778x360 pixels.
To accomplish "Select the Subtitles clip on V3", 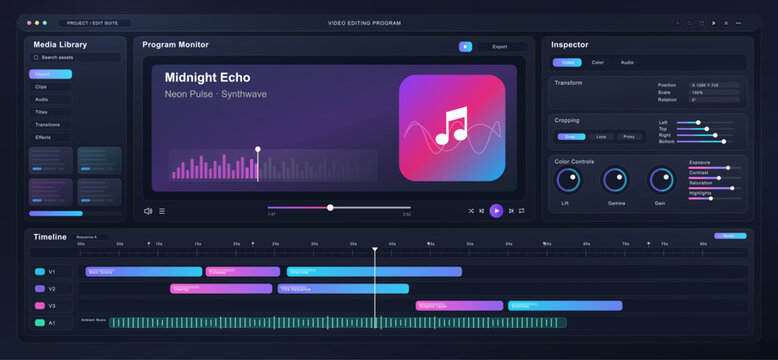I will pos(565,306).
